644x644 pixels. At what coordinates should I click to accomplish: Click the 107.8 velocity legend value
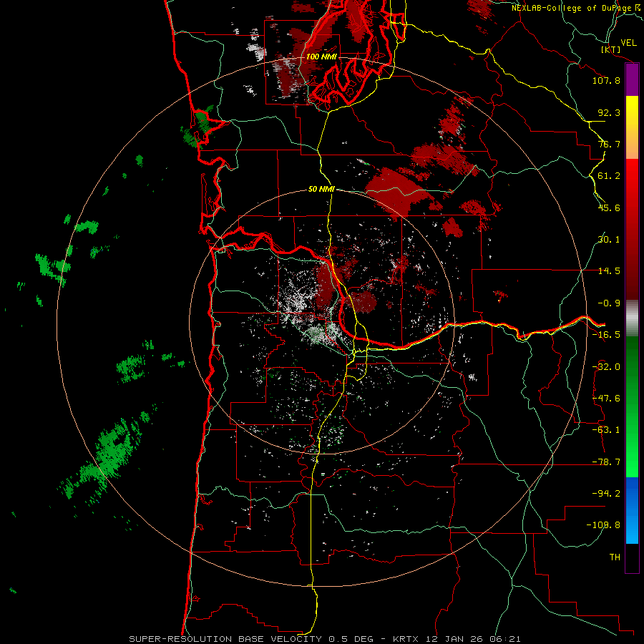606,80
